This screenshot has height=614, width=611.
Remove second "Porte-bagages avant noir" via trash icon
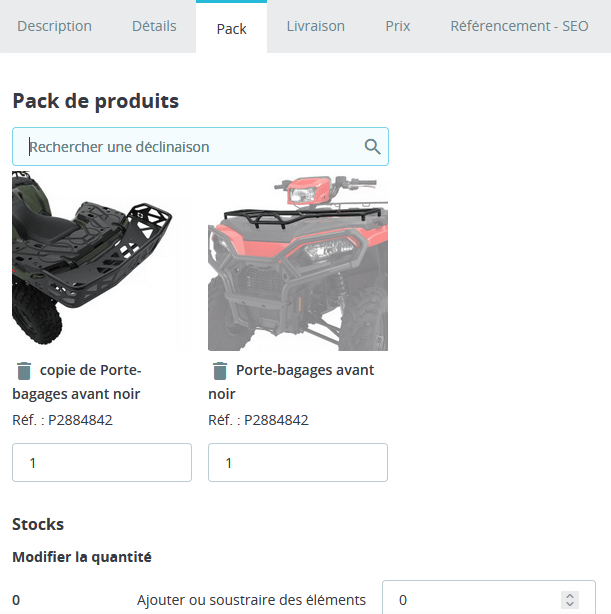pos(220,371)
